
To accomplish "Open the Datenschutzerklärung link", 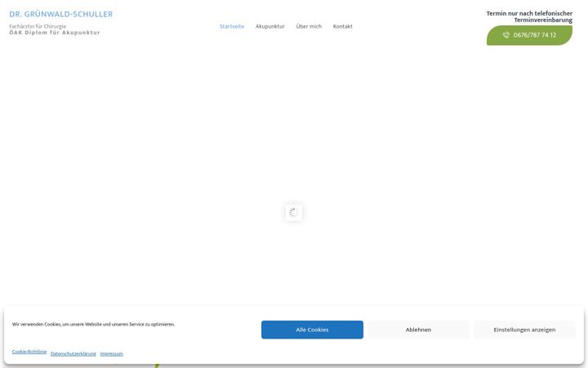I will tap(73, 354).
